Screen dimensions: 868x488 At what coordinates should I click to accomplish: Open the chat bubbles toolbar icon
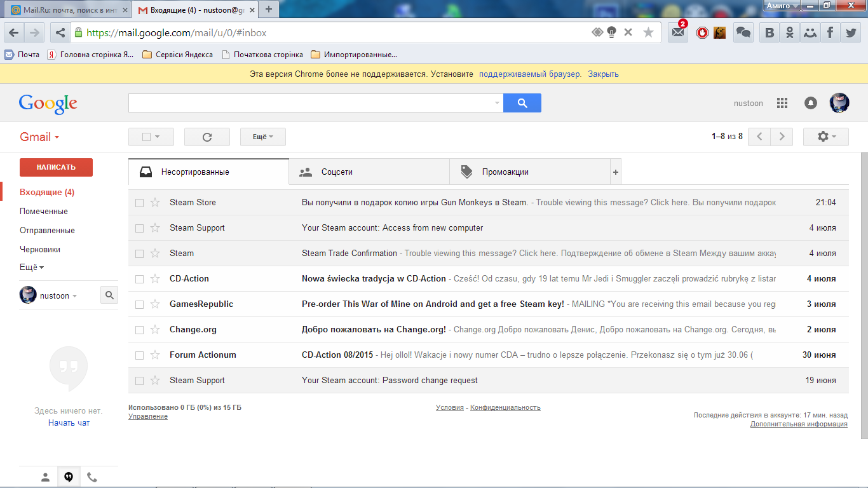click(743, 32)
